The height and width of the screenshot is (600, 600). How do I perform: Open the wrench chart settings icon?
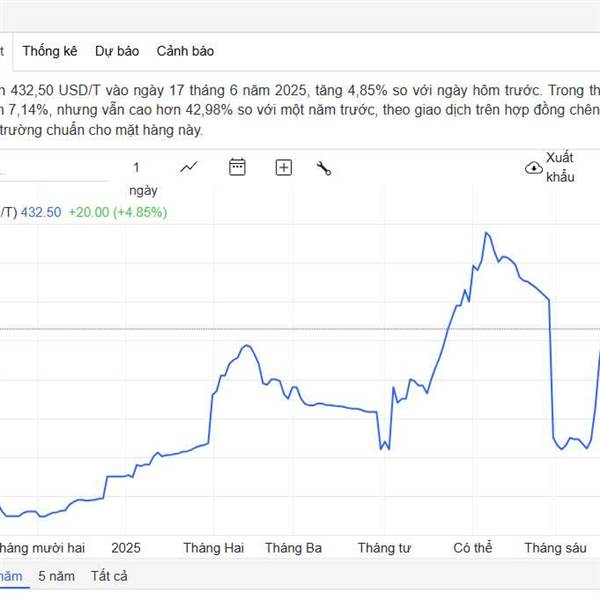(x=324, y=168)
